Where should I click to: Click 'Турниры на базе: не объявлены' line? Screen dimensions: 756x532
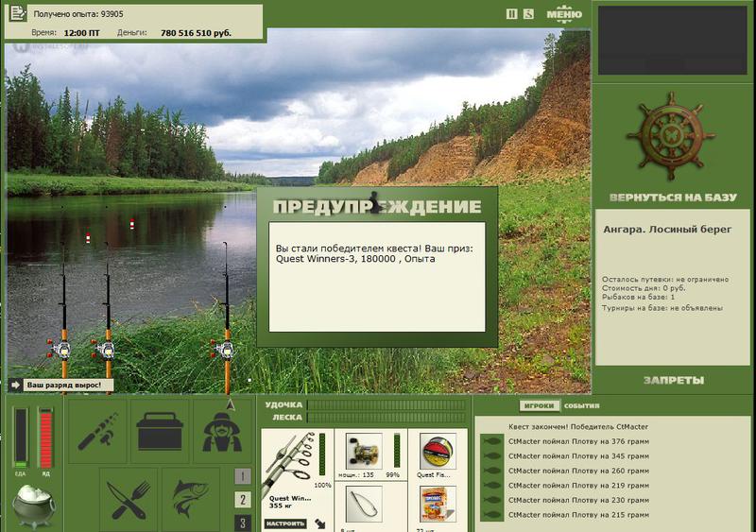[662, 308]
